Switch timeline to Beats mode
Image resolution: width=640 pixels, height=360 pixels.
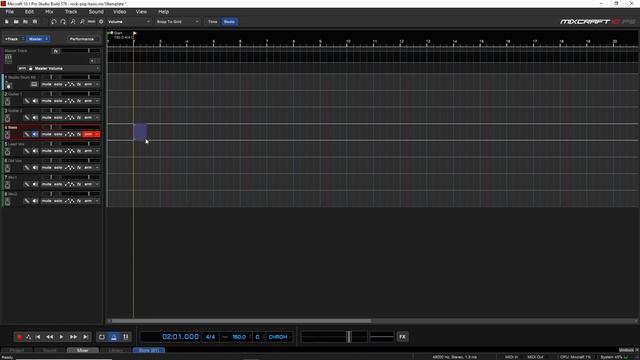(x=229, y=22)
